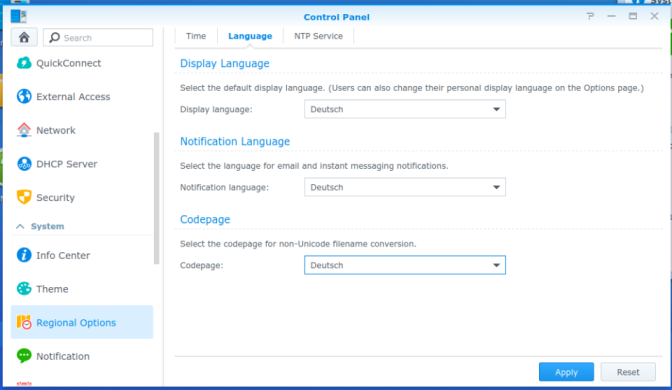Open the Info Center icon
672x390 pixels.
click(x=24, y=255)
